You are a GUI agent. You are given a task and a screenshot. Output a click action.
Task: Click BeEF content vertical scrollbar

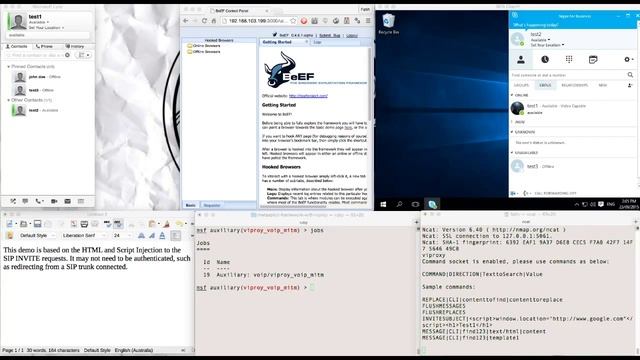[x=370, y=84]
